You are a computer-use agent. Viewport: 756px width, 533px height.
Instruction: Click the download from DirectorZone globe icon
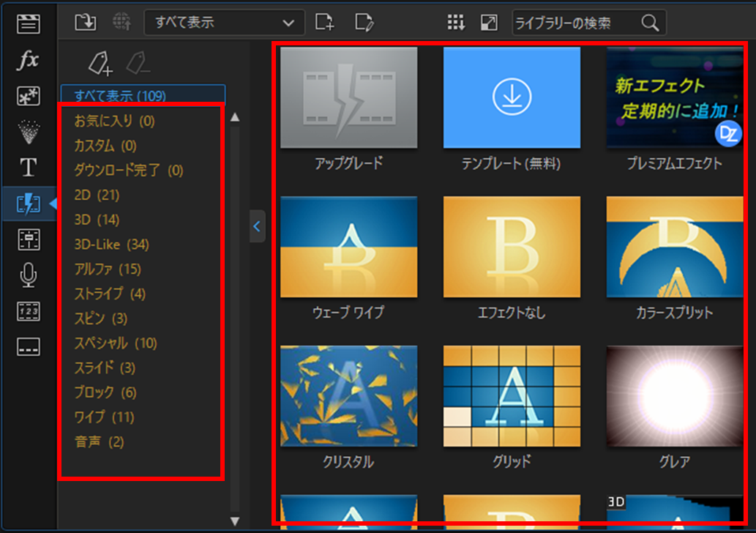click(121, 22)
